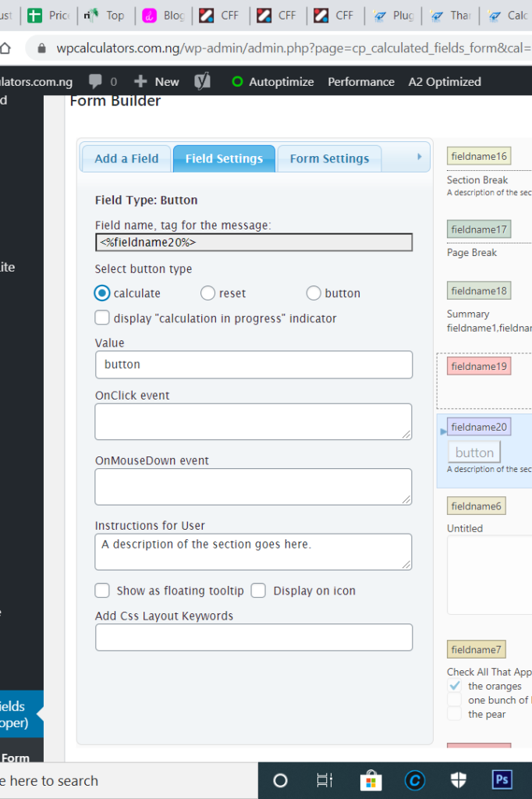The height and width of the screenshot is (799, 532).
Task: Click the button preview under fieldname20
Action: 473,452
